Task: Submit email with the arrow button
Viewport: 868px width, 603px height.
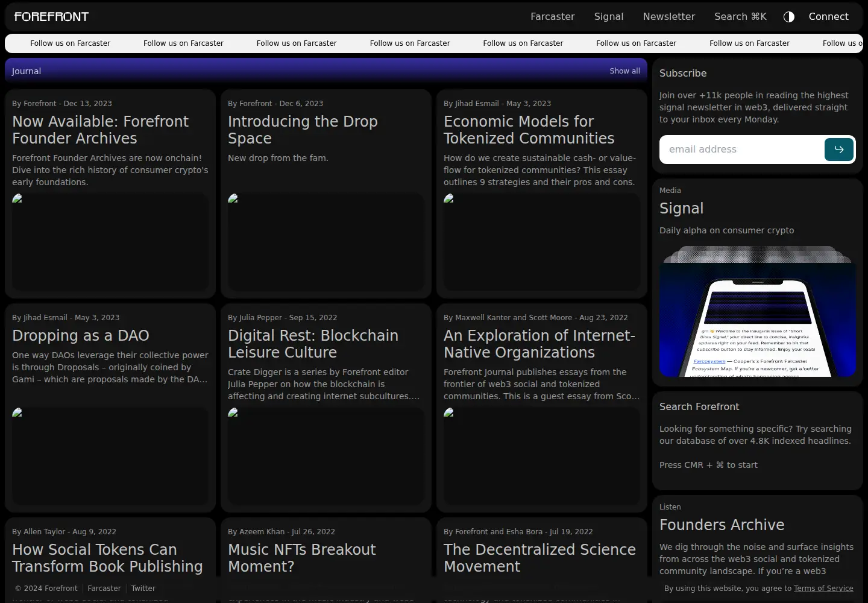Action: click(x=839, y=150)
